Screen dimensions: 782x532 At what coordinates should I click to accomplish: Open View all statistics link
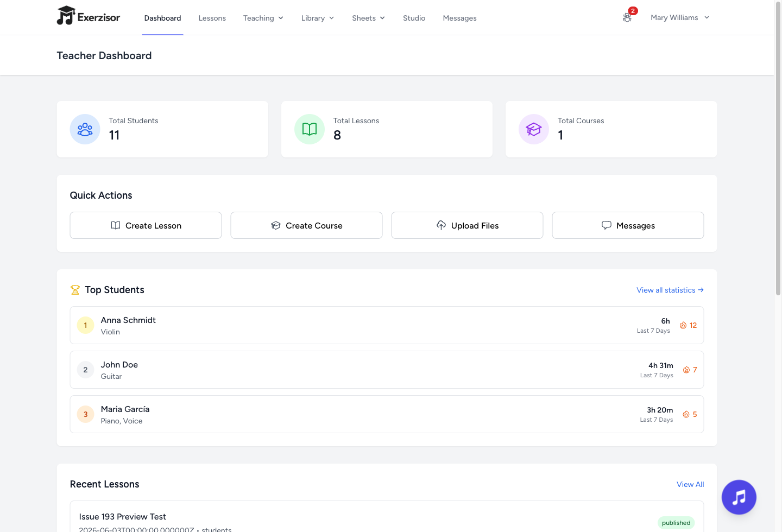[670, 290]
